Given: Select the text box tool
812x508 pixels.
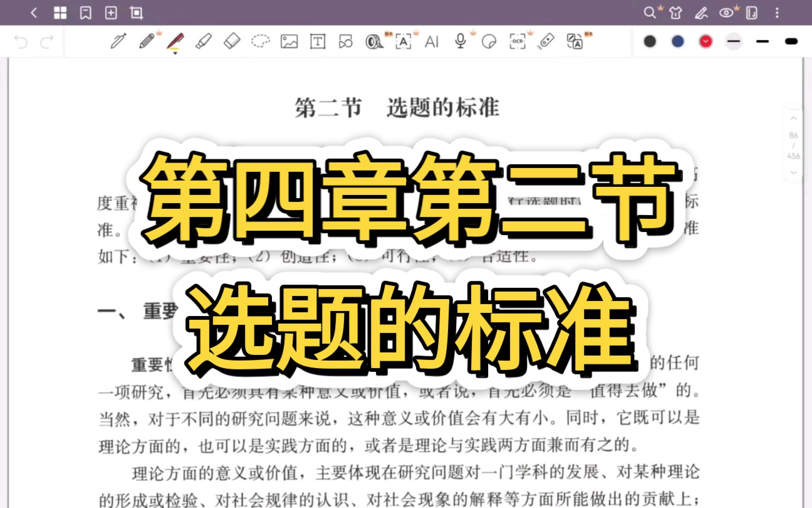Looking at the screenshot, I should (318, 41).
